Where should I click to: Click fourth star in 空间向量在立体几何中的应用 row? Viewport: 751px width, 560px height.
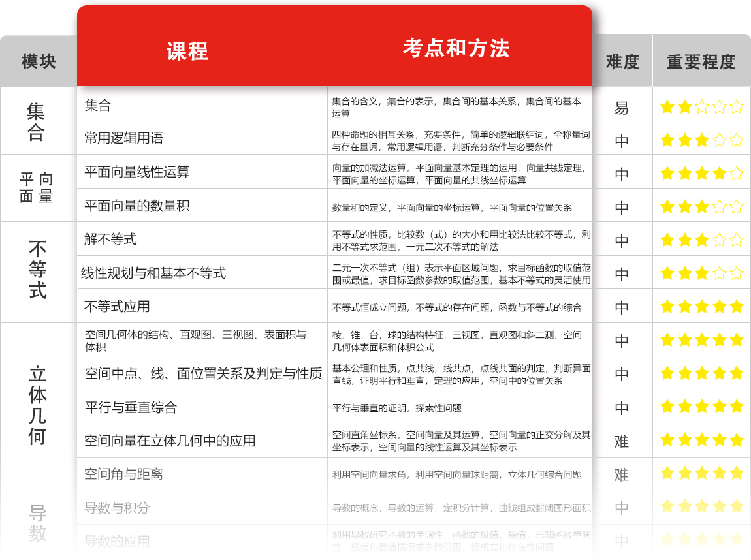pyautogui.click(x=720, y=439)
